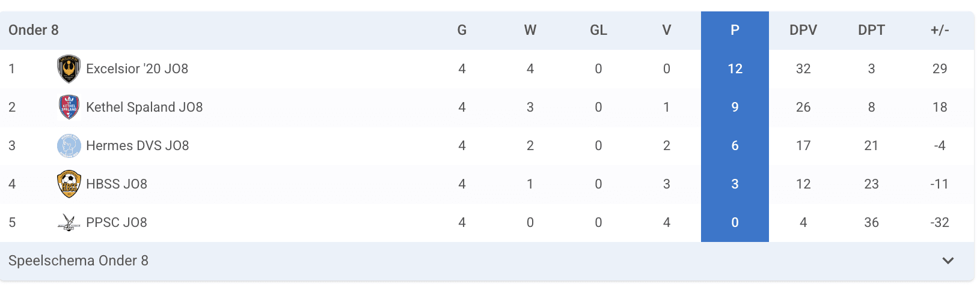Click the Excelsior '20 club logo

[69, 69]
